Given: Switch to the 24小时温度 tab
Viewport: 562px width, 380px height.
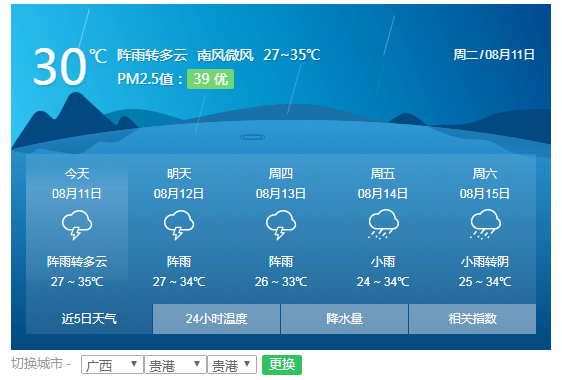Looking at the screenshot, I should [216, 319].
